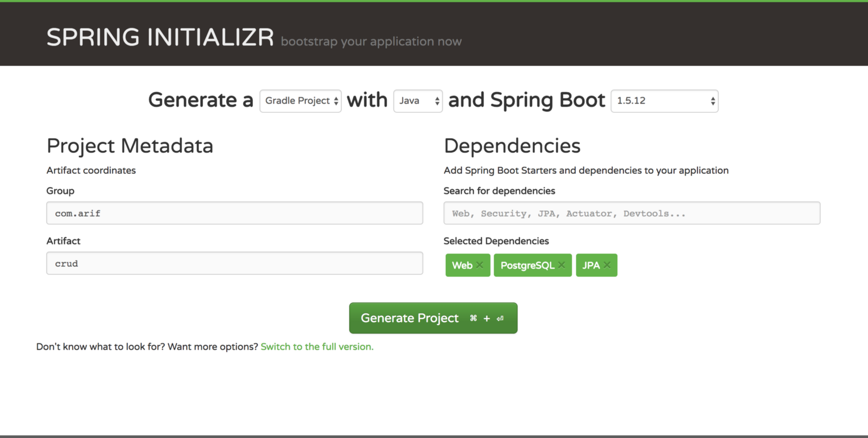Open the Spring Boot 1.5.12 version dropdown
The width and height of the screenshot is (868, 438).
coord(665,101)
